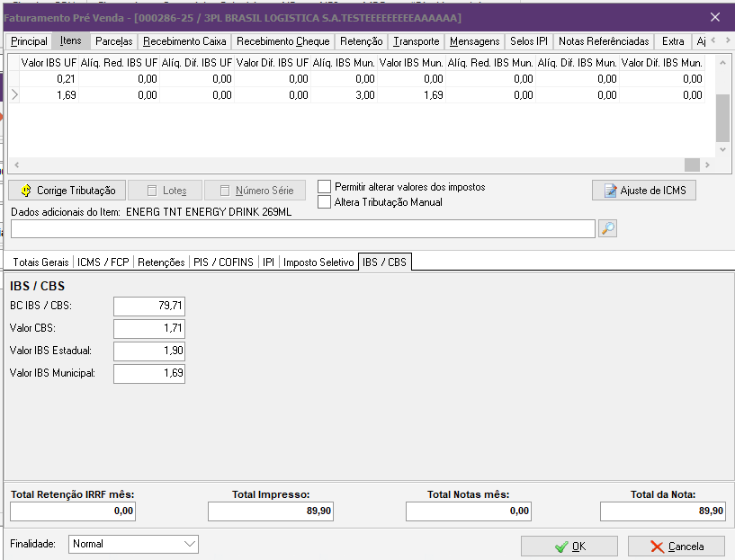Switch to the Retenção tab

tap(362, 41)
